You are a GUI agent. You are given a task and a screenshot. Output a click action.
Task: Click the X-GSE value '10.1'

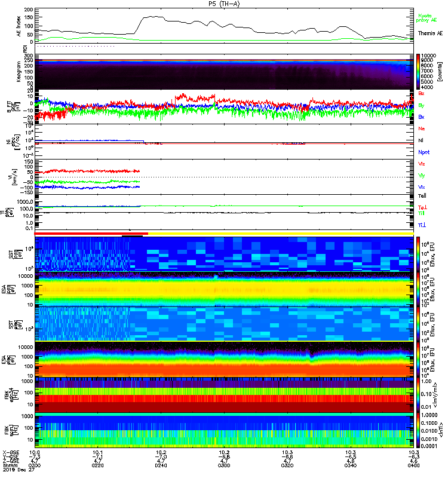point(98,452)
